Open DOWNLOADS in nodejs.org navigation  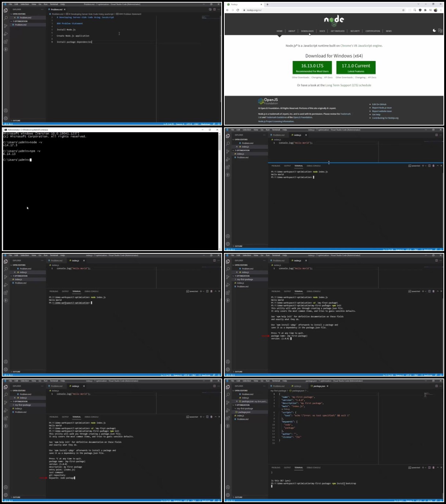click(307, 31)
